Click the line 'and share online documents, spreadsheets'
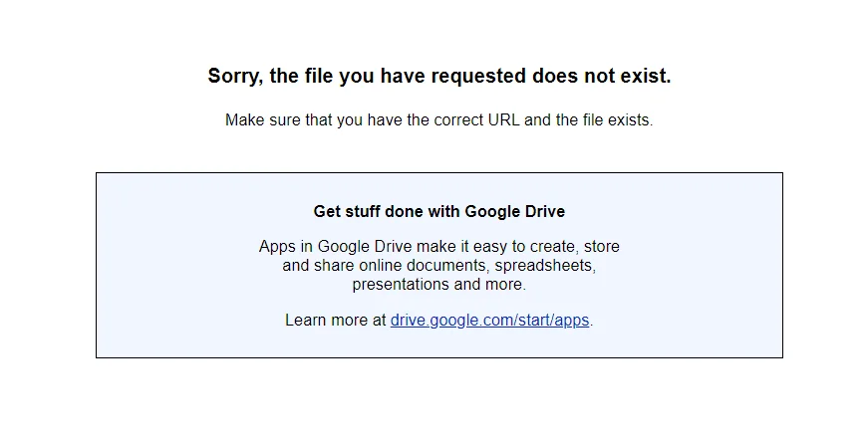868x442 pixels. 438,266
